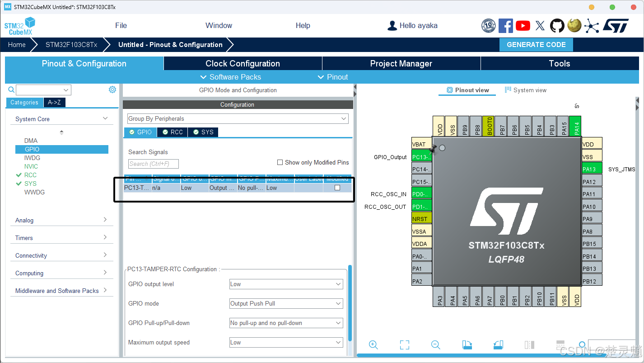Click the user avatar icon beside Hello ayaka
Viewport: 644px width, 363px height.
click(392, 26)
